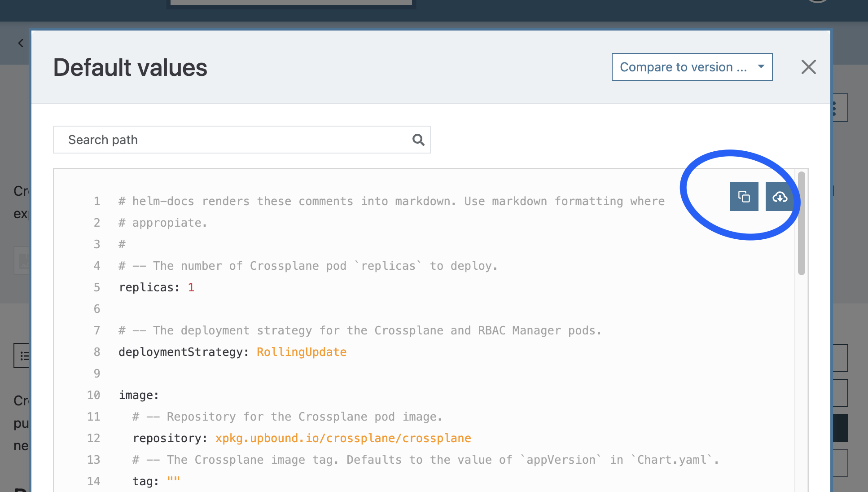This screenshot has width=868, height=492.
Task: Click the back chevron at top left
Action: click(21, 43)
